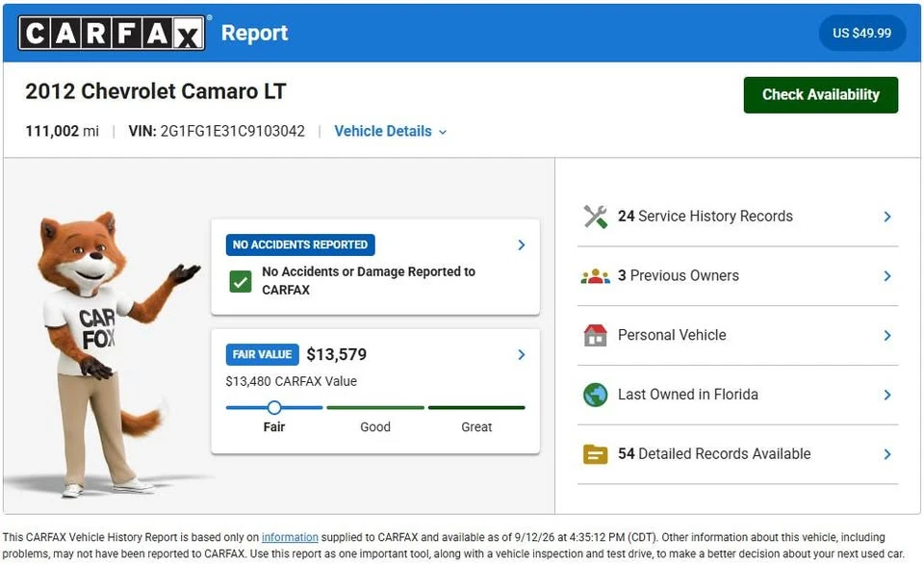
Task: Click the 2012 Chevrolet Camaro LT heading
Action: (156, 91)
